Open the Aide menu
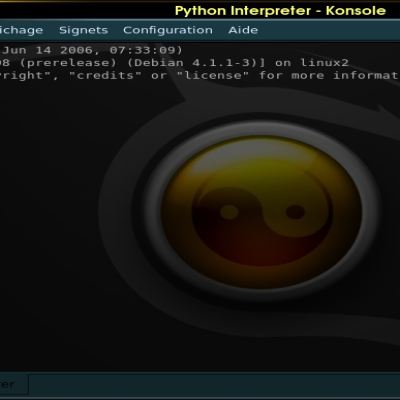The width and height of the screenshot is (400, 400). (243, 30)
